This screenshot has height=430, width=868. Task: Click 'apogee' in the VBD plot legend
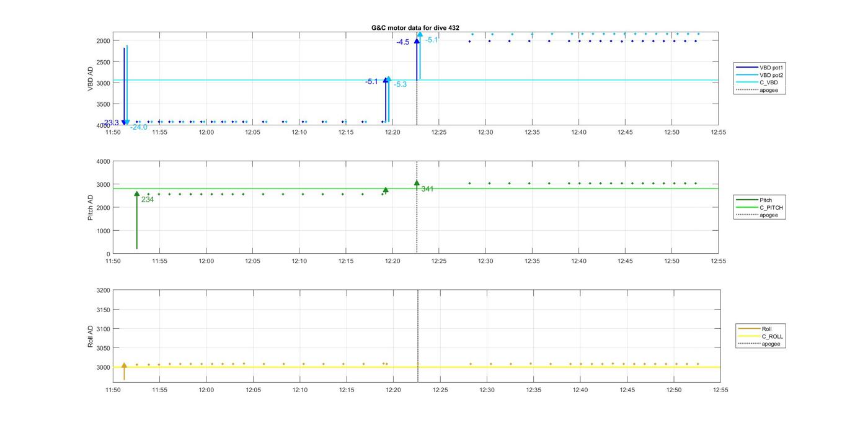pos(757,90)
